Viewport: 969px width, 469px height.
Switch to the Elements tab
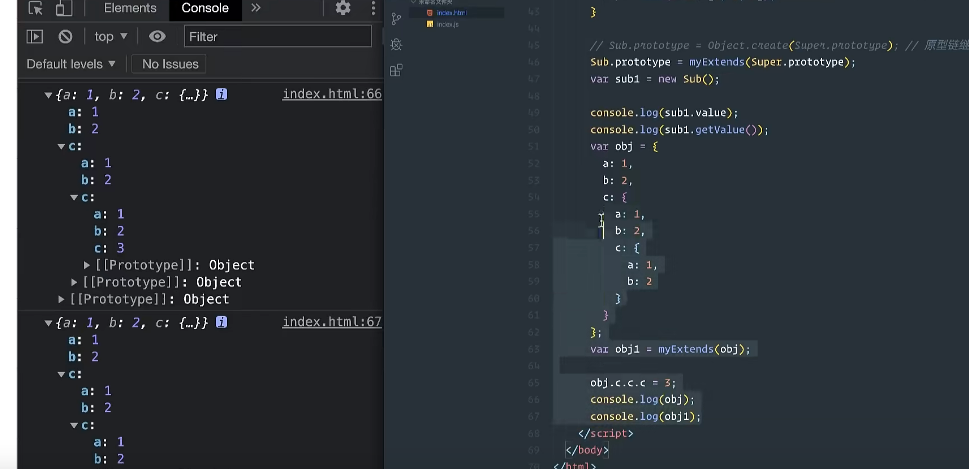point(130,8)
